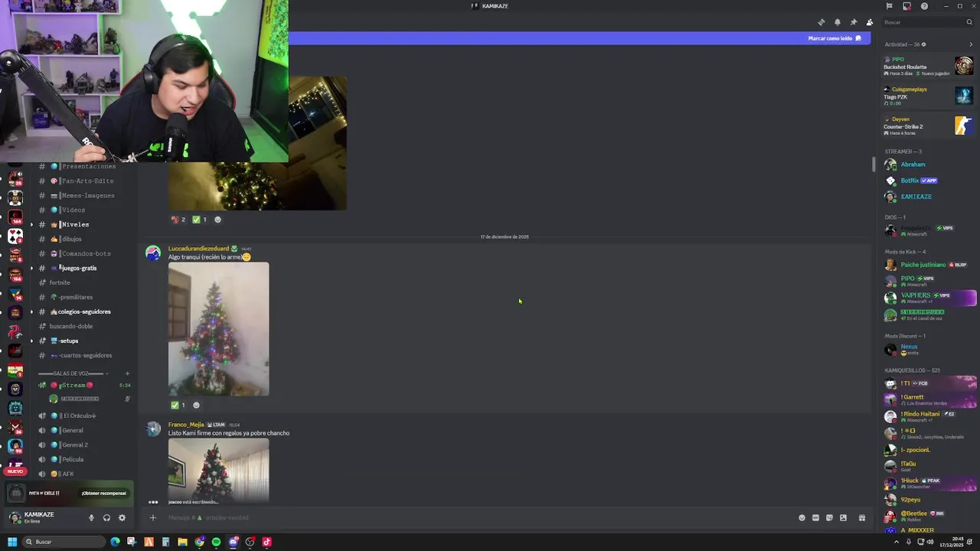Open the Videos channel
This screenshot has height=551, width=980.
coord(83,210)
